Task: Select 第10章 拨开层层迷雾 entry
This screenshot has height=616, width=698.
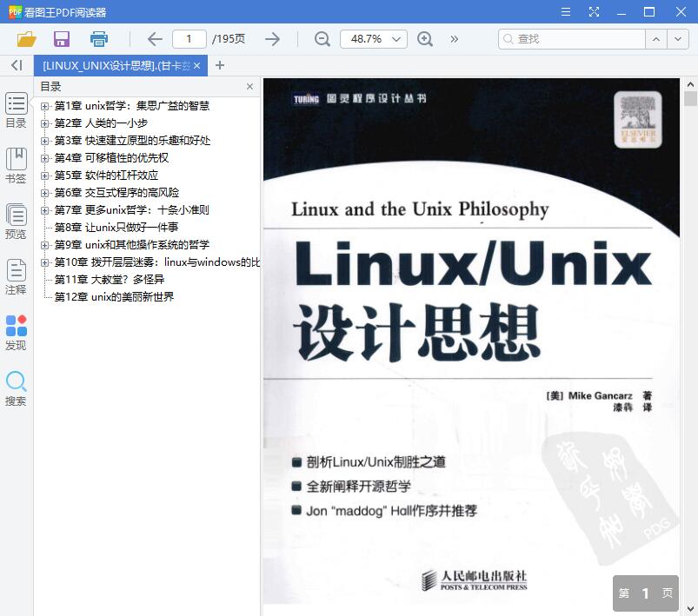Action: pos(156,262)
